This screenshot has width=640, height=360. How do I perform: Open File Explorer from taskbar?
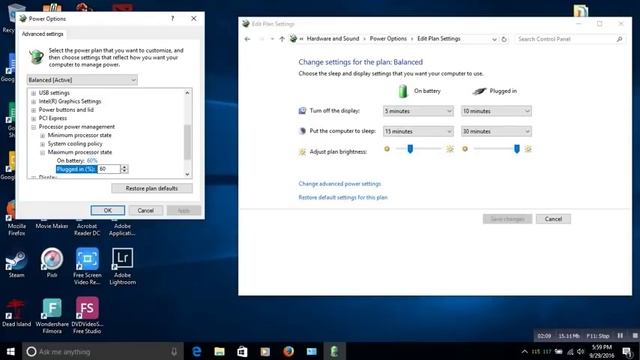pyautogui.click(x=220, y=351)
